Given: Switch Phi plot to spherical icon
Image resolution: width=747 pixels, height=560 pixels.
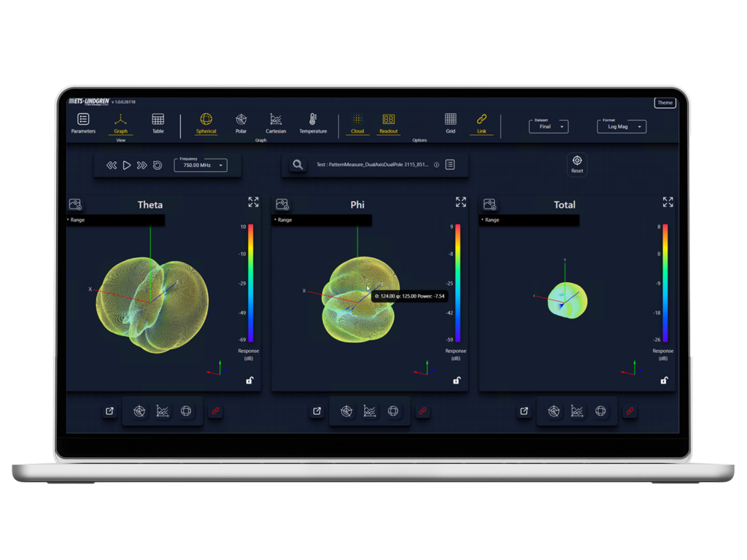Looking at the screenshot, I should click(393, 411).
